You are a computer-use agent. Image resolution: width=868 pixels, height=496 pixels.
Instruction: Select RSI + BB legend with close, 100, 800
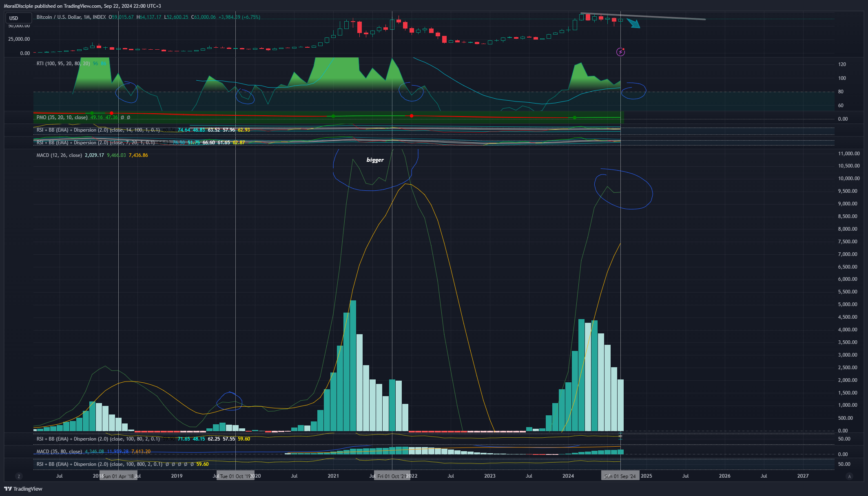[100, 464]
